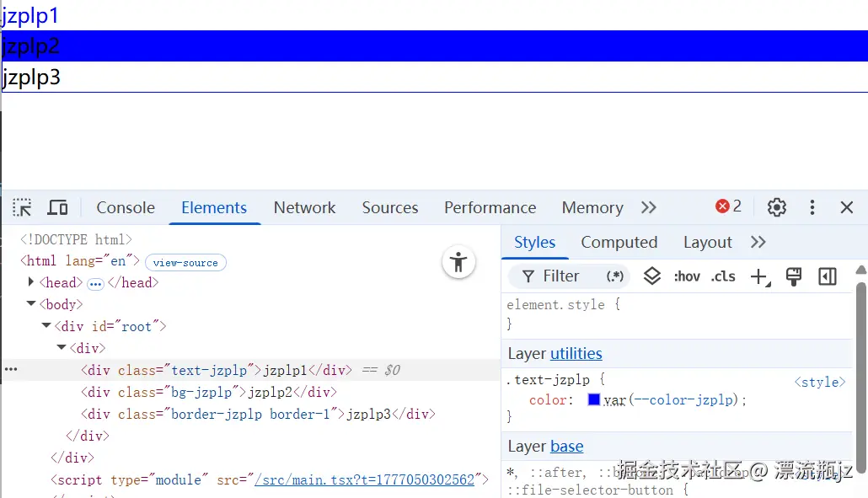The height and width of the screenshot is (498, 868).
Task: Toggle the CSS layers view icon
Action: click(652, 276)
